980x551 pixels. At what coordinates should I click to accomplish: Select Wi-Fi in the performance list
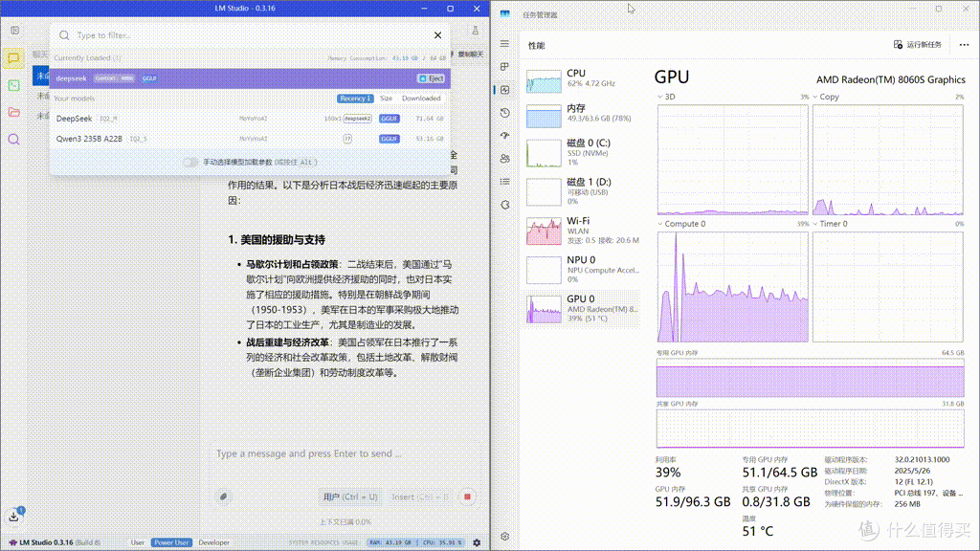[583, 231]
